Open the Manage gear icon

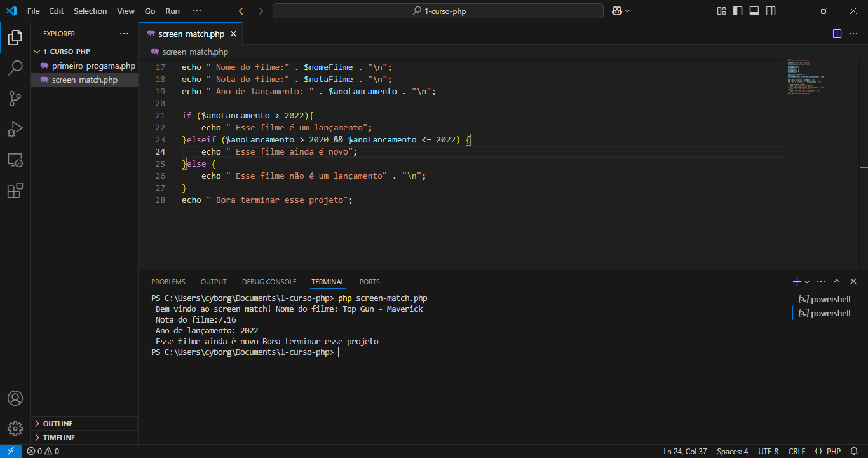coord(15,429)
